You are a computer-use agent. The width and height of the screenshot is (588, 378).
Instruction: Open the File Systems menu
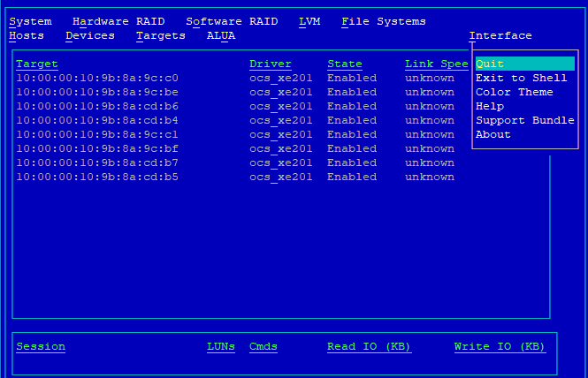tap(384, 21)
